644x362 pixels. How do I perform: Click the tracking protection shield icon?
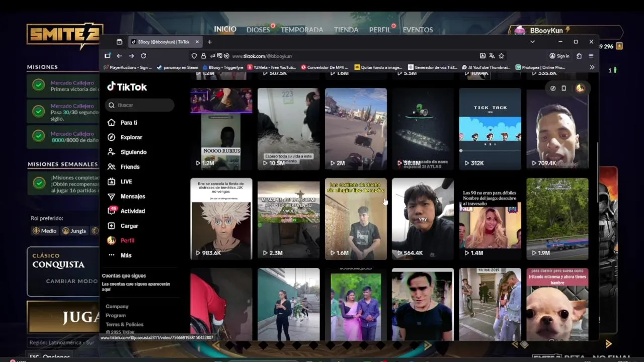coord(194,56)
